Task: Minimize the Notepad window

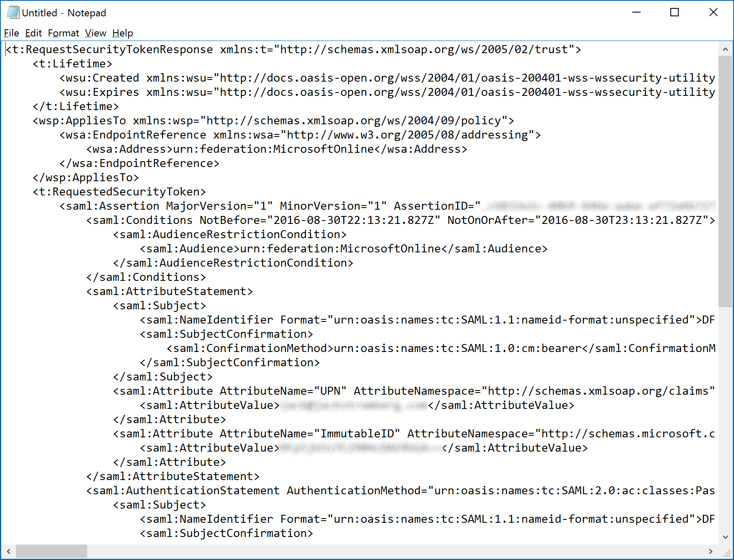Action: click(x=636, y=13)
